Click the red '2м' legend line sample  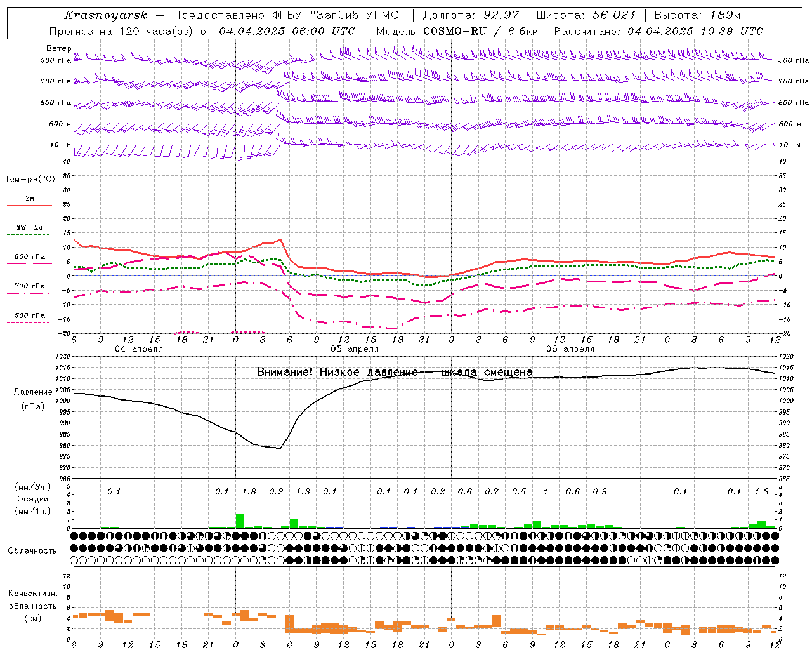pyautogui.click(x=29, y=205)
